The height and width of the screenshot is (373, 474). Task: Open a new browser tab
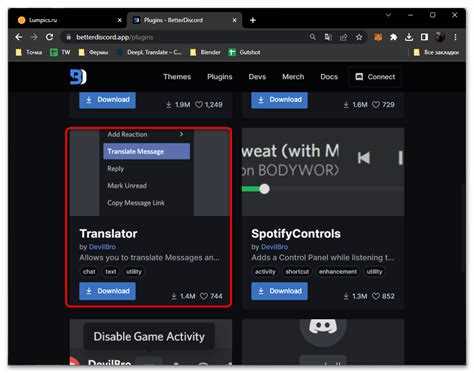tap(253, 20)
